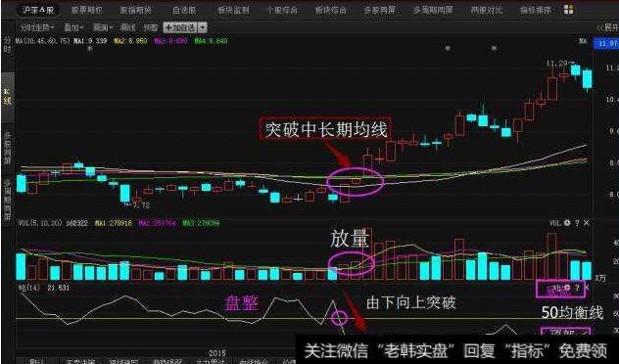Screen dimensions: 619x364
Task: Click MA2 8.950 value
Action: click(130, 41)
